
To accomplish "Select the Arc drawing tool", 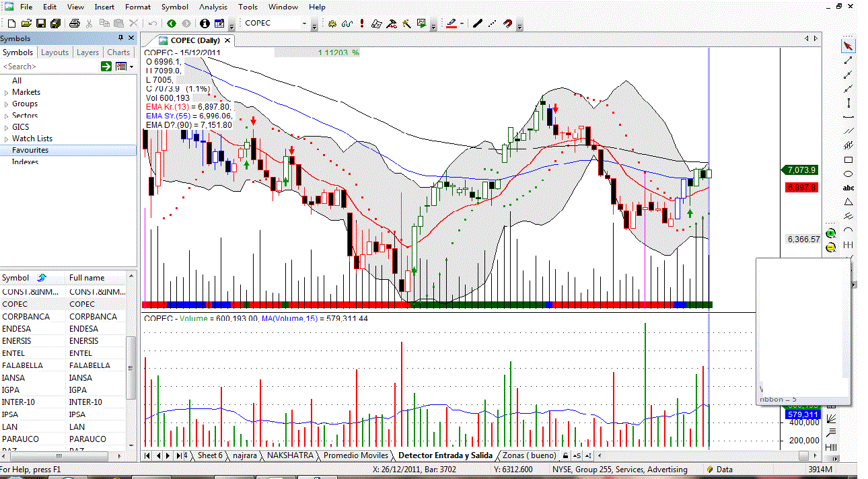I will pyautogui.click(x=848, y=229).
